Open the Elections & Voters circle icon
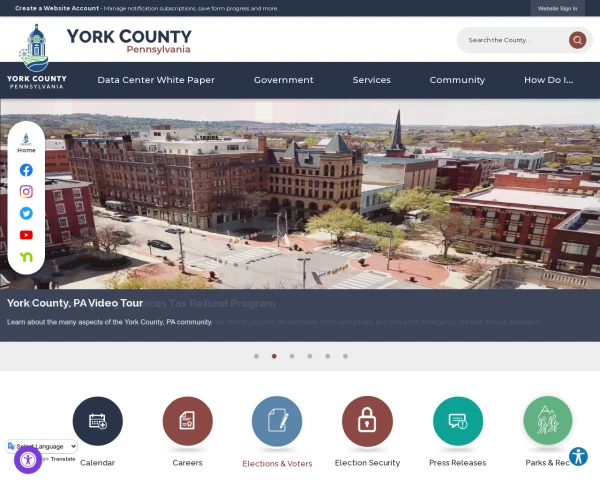 (x=277, y=421)
